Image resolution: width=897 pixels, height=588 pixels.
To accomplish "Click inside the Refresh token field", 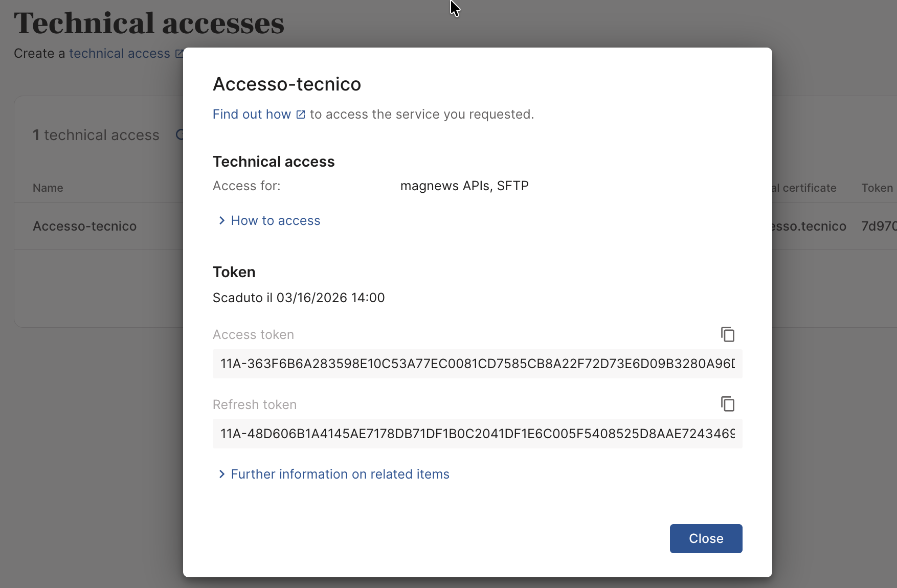I will (477, 434).
